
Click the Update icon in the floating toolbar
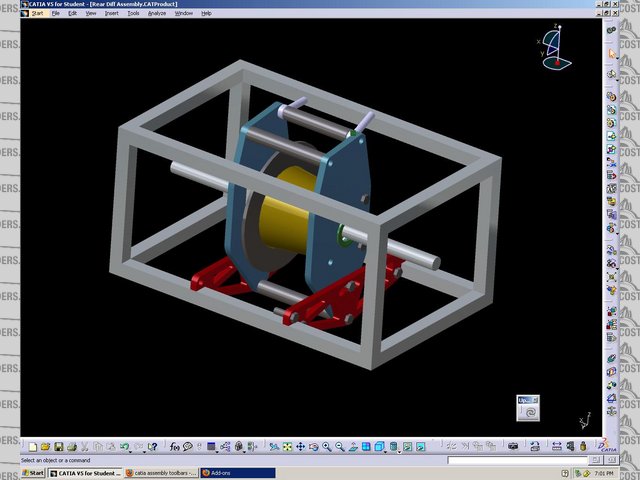tap(530, 413)
